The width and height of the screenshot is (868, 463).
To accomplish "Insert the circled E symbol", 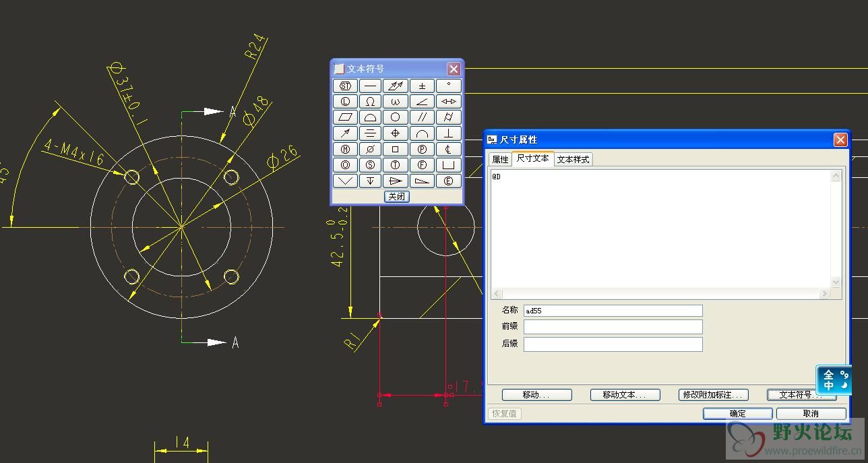I will pyautogui.click(x=449, y=181).
